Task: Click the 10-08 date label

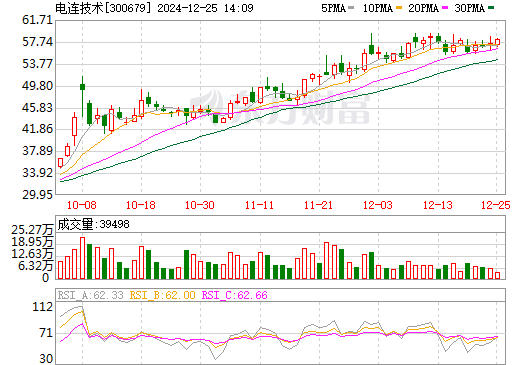Action: click(x=82, y=205)
